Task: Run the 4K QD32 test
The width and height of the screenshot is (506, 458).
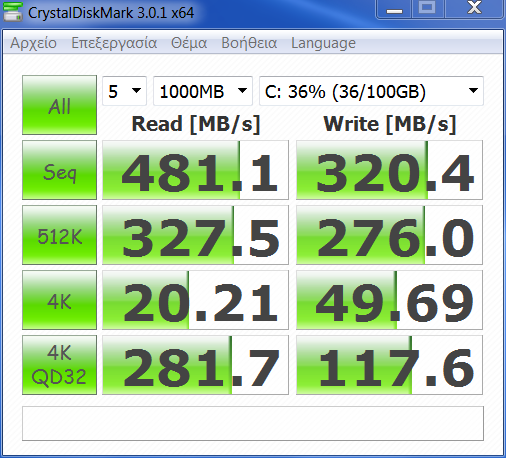Action: [x=59, y=365]
